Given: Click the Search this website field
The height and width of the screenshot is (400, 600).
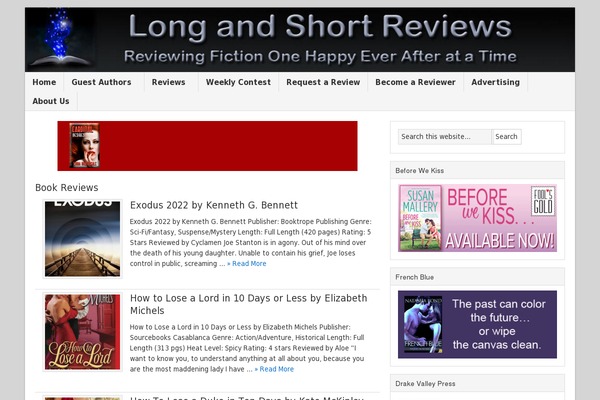Looking at the screenshot, I should coord(444,137).
